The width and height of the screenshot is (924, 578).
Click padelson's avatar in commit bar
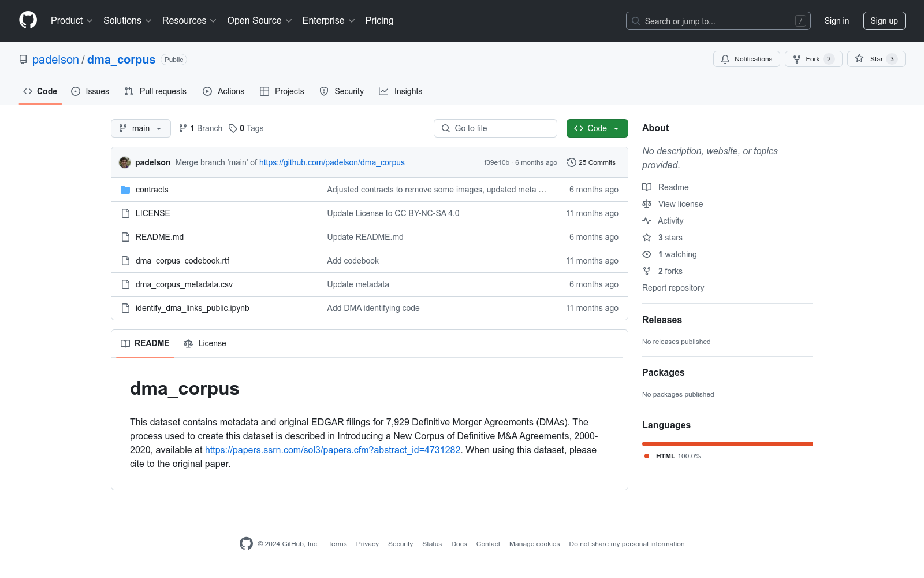125,162
